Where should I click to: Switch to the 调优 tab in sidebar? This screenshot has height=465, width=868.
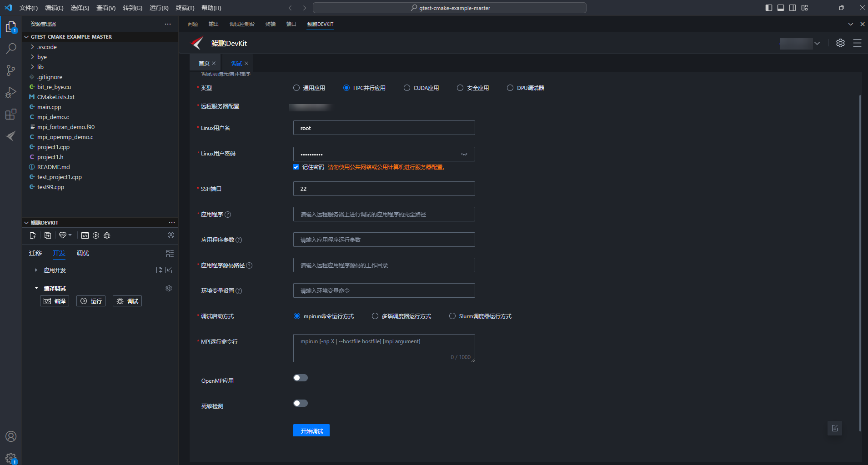[83, 253]
